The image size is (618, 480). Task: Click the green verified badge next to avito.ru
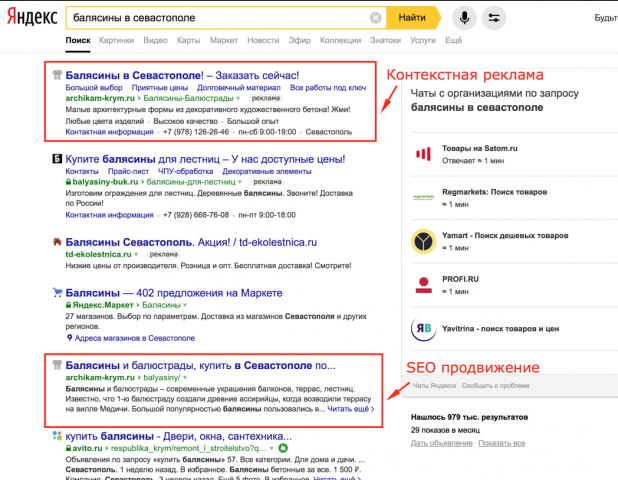pyautogui.click(x=283, y=448)
